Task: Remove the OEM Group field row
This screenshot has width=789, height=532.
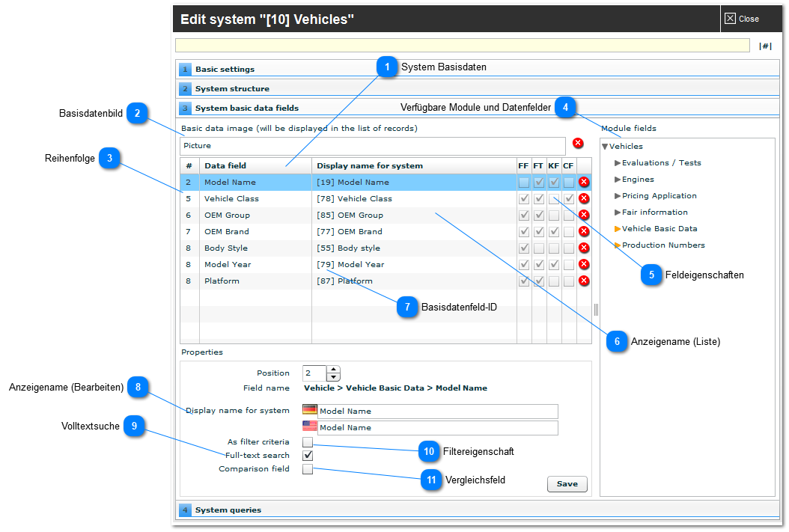Action: [x=584, y=215]
